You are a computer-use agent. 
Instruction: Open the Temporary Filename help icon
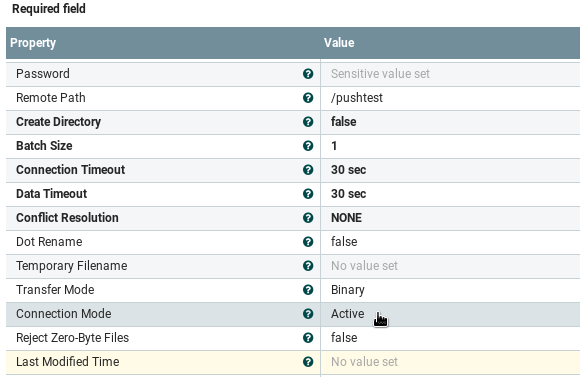click(308, 266)
